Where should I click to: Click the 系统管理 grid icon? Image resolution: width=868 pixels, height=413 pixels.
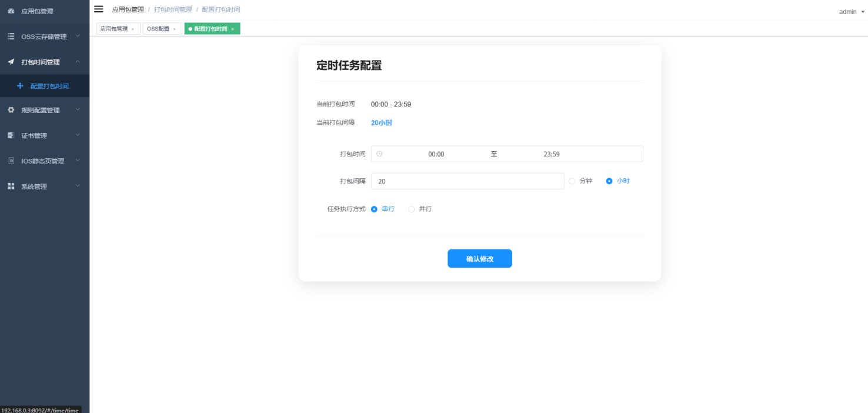tap(11, 186)
